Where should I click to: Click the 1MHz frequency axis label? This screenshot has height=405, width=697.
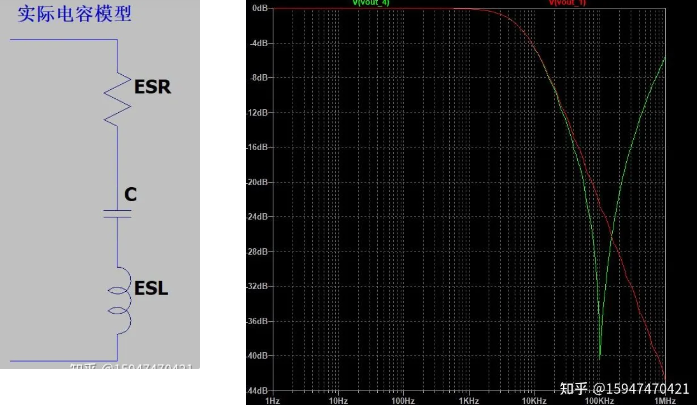tap(665, 401)
